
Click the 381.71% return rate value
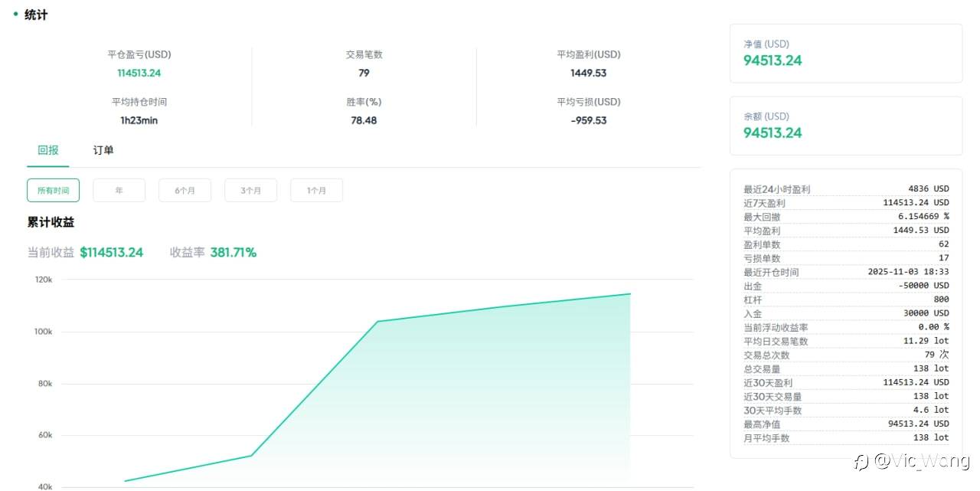click(x=234, y=253)
